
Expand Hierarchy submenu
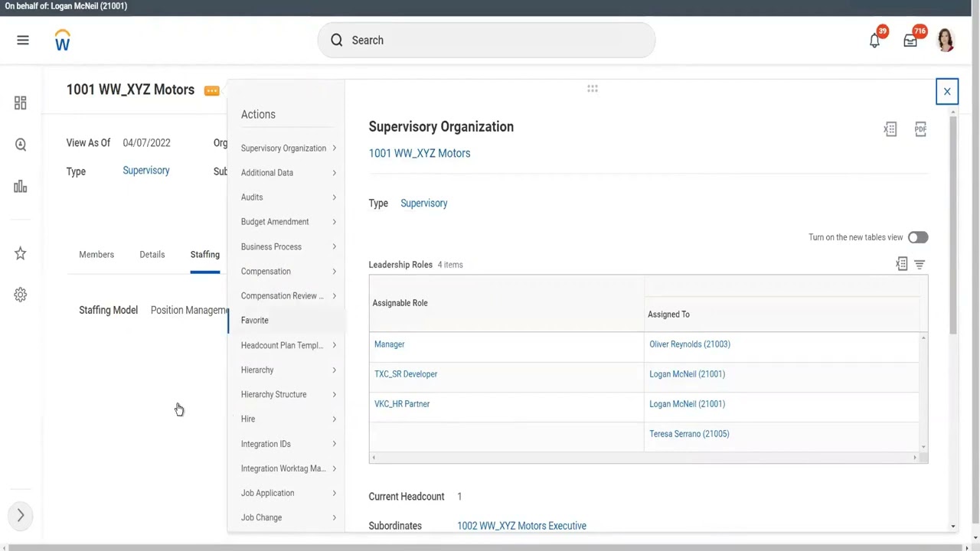(x=288, y=370)
